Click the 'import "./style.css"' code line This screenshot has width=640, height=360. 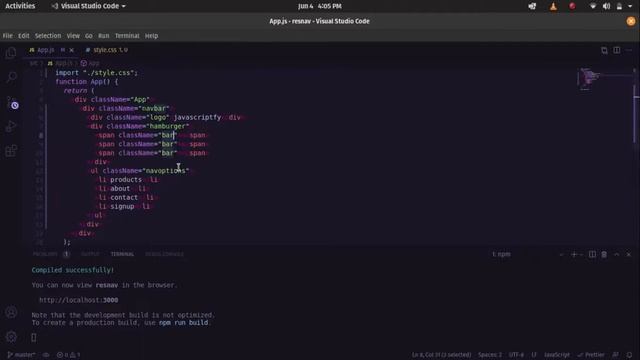[x=97, y=73]
